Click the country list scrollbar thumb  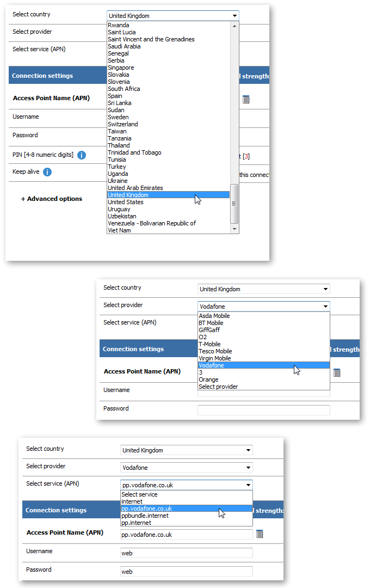pos(235,204)
